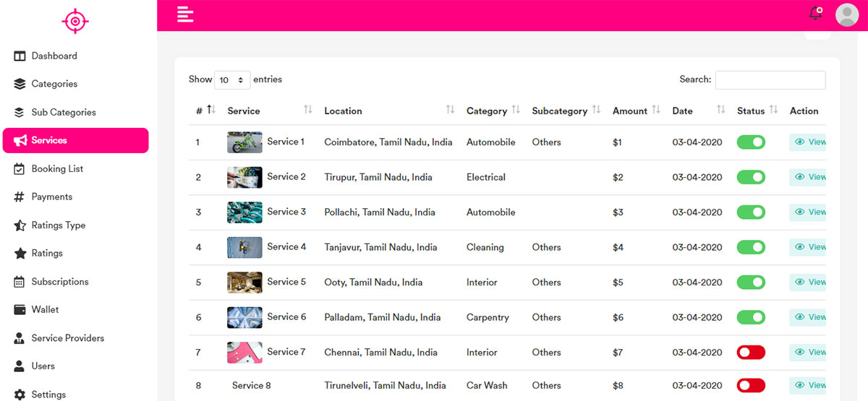Screen dimensions: 868x401
Task: Click the Subscriptions calendar icon
Action: [x=20, y=282]
